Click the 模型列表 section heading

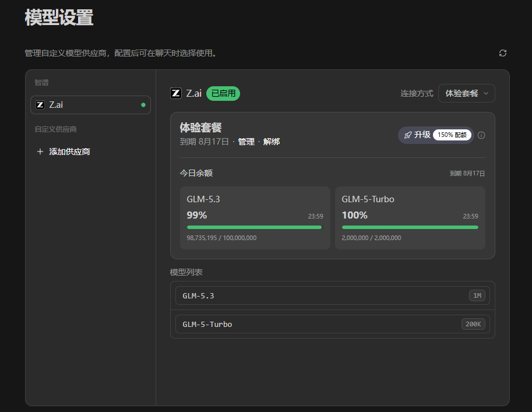[186, 272]
